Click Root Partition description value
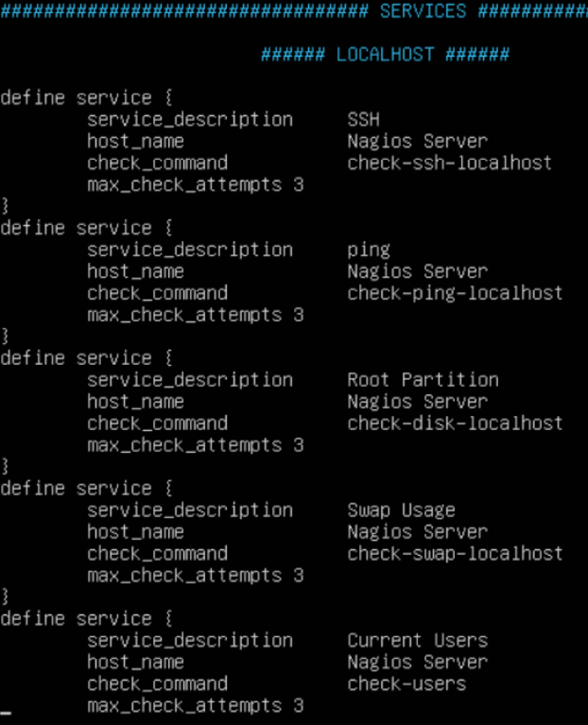This screenshot has width=588, height=725. (423, 380)
